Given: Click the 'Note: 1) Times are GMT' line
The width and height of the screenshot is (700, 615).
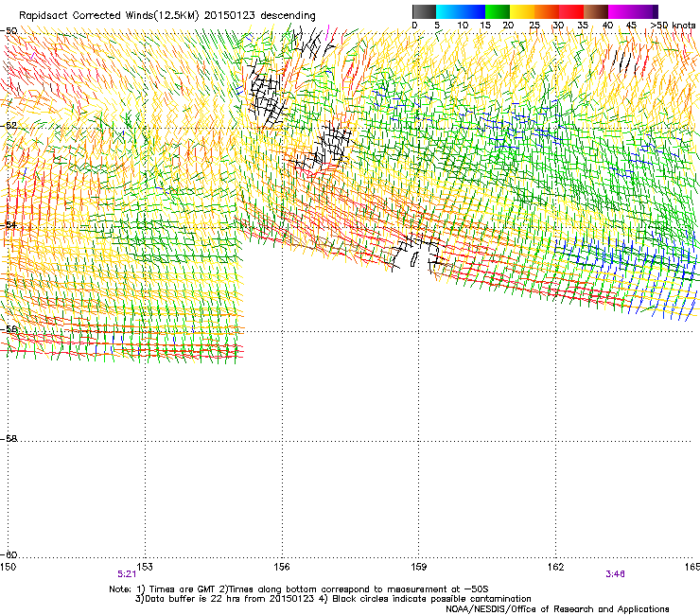Looking at the screenshot, I should pos(299,589).
